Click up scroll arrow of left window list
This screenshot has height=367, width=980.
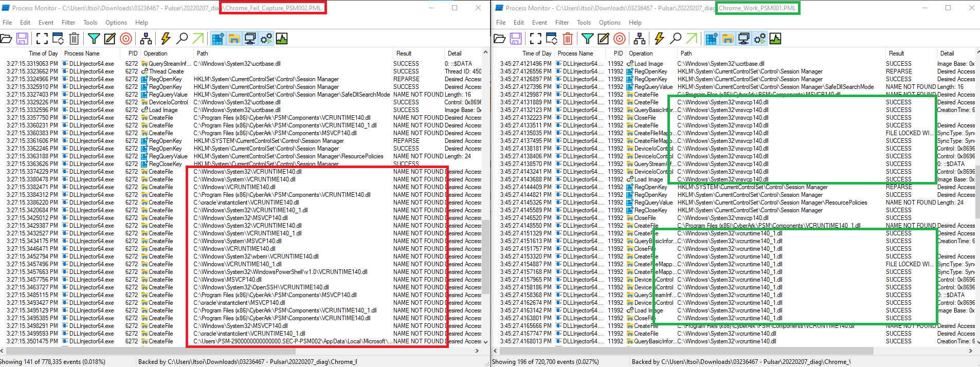click(485, 52)
